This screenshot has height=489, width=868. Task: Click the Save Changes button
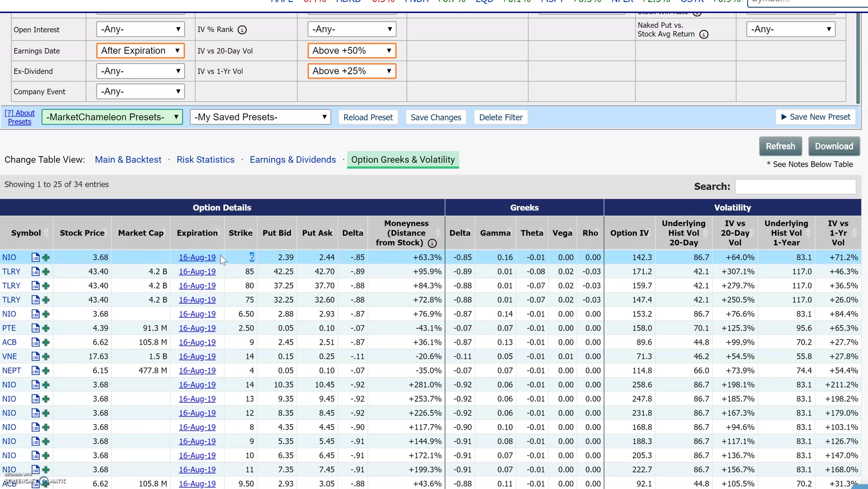[x=436, y=117]
